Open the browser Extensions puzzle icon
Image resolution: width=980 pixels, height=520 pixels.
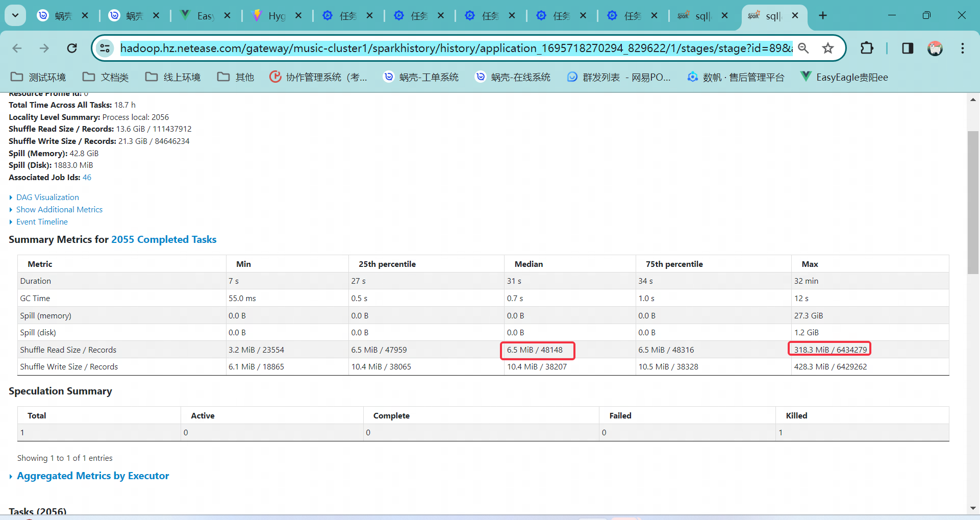[867, 48]
